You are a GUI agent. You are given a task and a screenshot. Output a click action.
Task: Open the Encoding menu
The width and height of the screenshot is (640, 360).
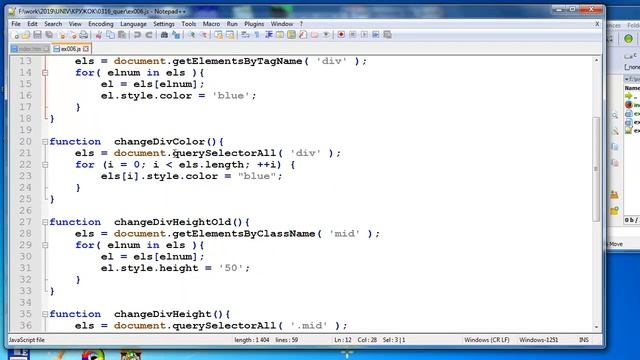point(101,24)
